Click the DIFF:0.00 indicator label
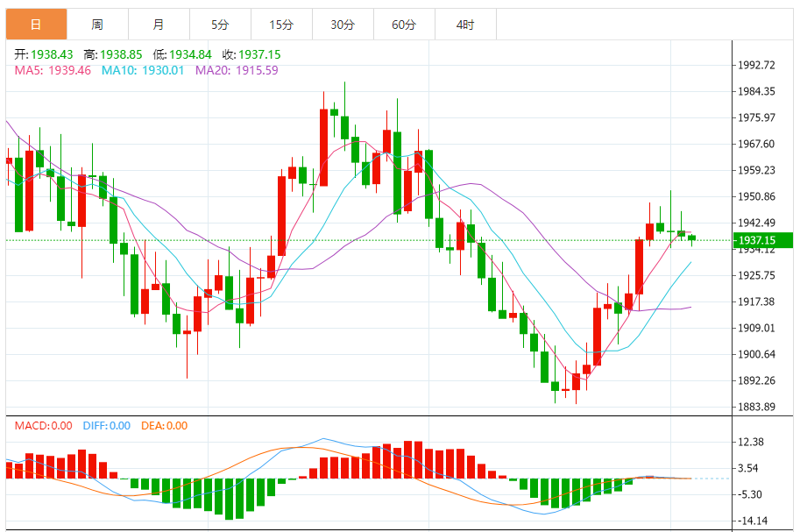This screenshot has width=800, height=532. coord(107,426)
